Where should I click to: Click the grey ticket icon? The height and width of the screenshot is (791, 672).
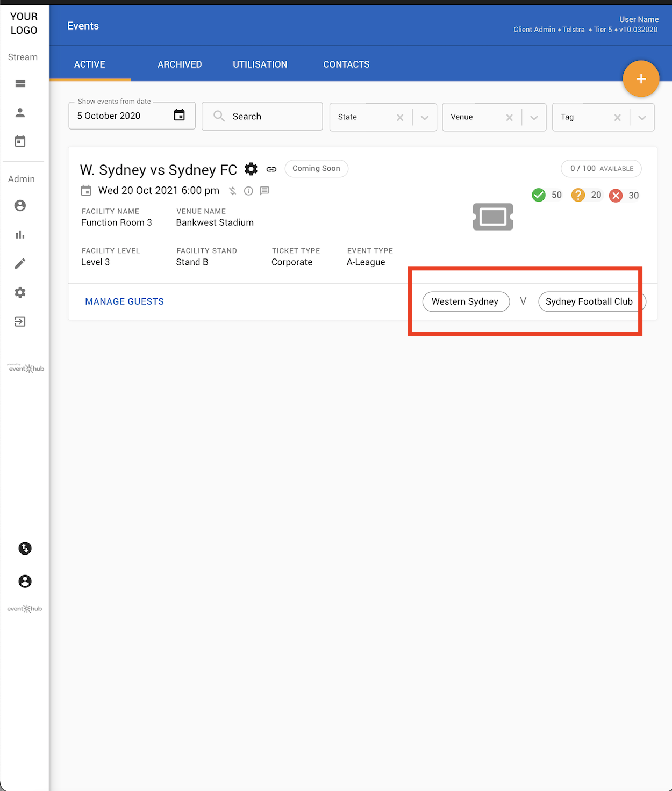493,217
